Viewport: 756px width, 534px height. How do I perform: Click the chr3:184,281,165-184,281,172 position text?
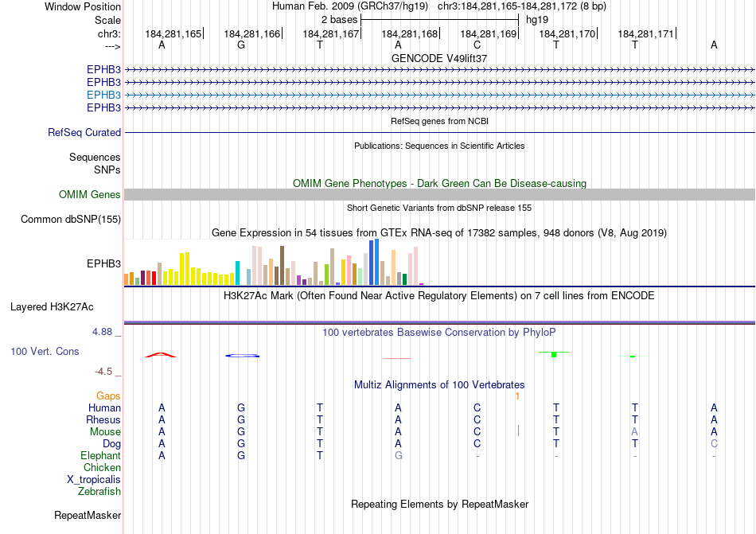[x=522, y=6]
